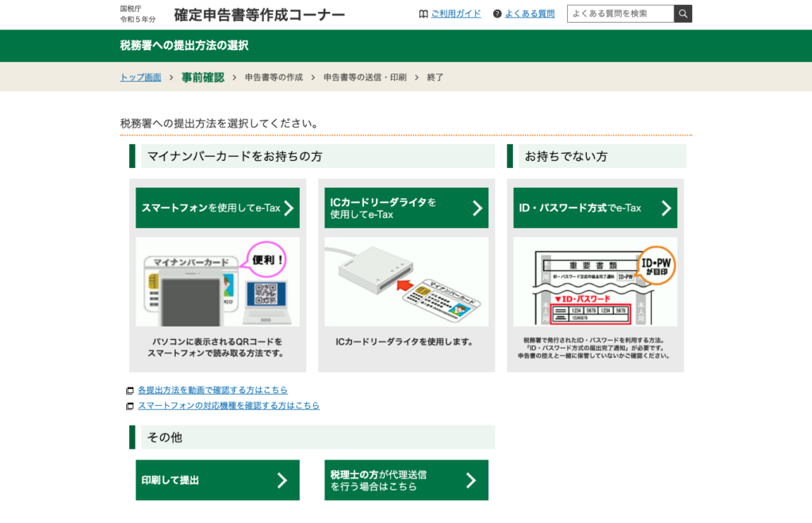This screenshot has height=523, width=812.
Task: Open the スマートフォンの対応機種を確認 link
Action: (224, 405)
